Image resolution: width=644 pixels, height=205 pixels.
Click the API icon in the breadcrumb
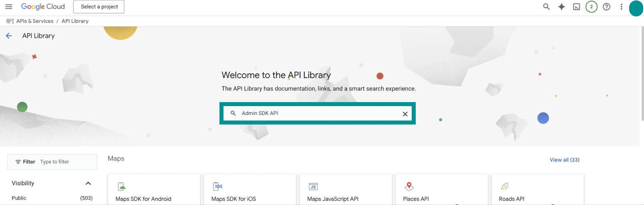10,21
